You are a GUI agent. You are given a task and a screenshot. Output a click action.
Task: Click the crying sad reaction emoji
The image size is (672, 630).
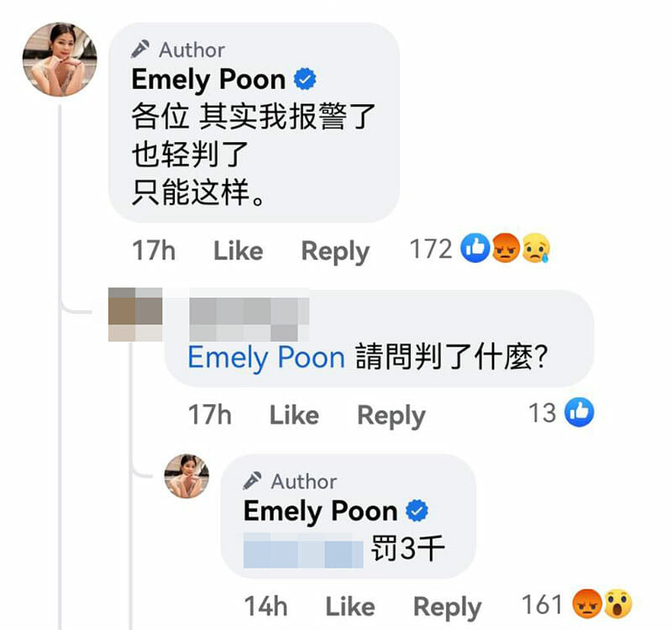click(536, 248)
